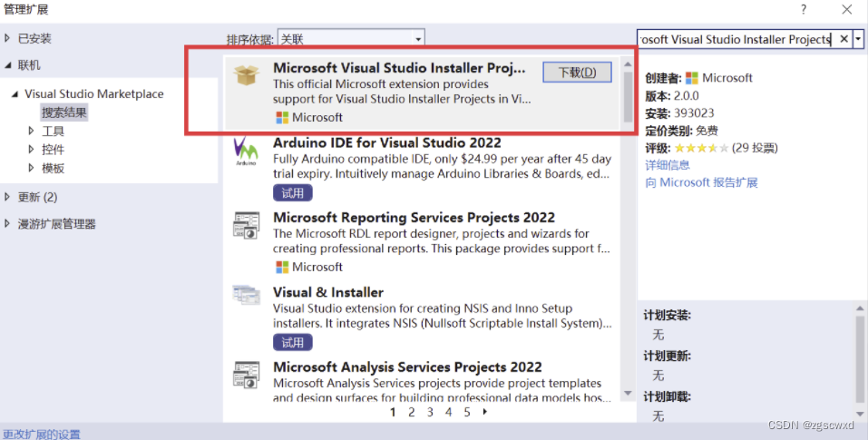Click the Microsoft logo under Installer Projects
Screen dimensions: 868x440
click(x=282, y=117)
